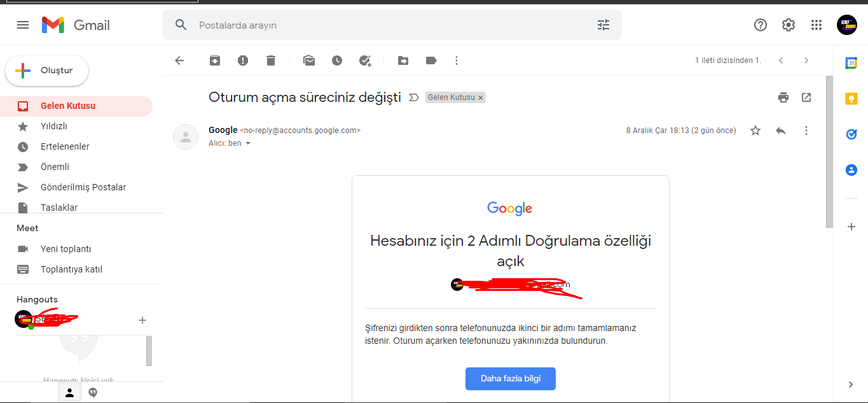Viewport: 868px width, 403px height.
Task: Open toolbar more options three dots
Action: point(457,60)
